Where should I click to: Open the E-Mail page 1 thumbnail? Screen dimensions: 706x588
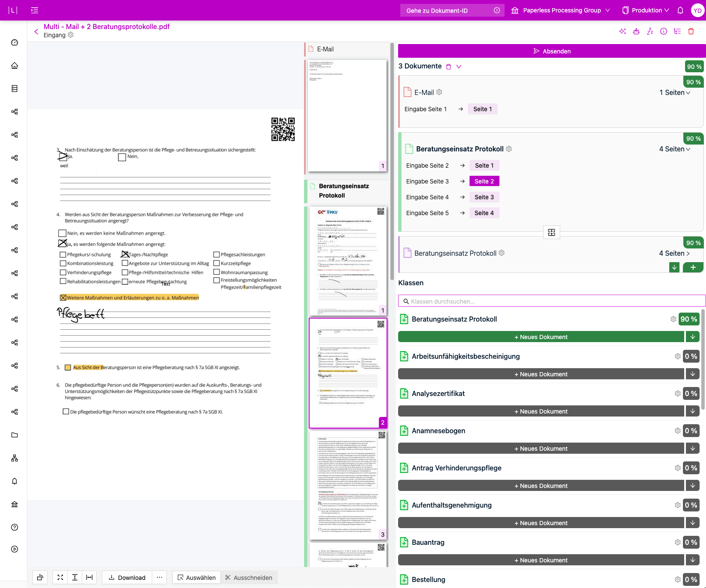pyautogui.click(x=347, y=115)
